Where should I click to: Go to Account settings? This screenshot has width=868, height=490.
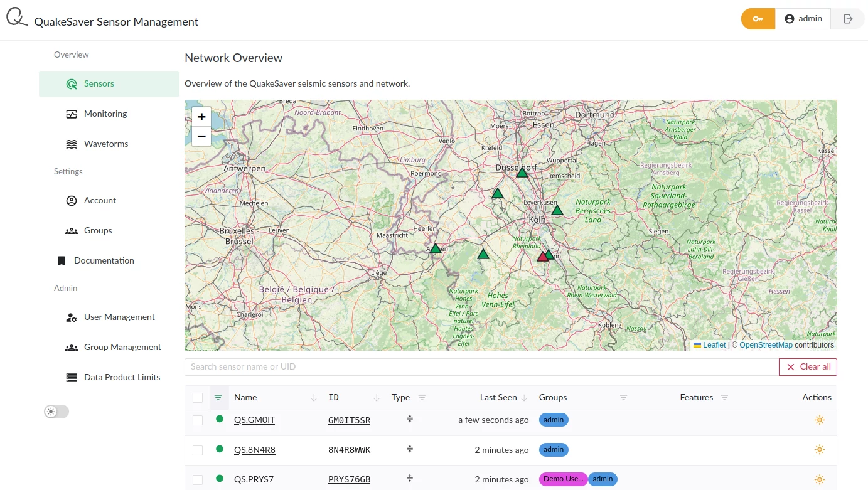point(109,201)
